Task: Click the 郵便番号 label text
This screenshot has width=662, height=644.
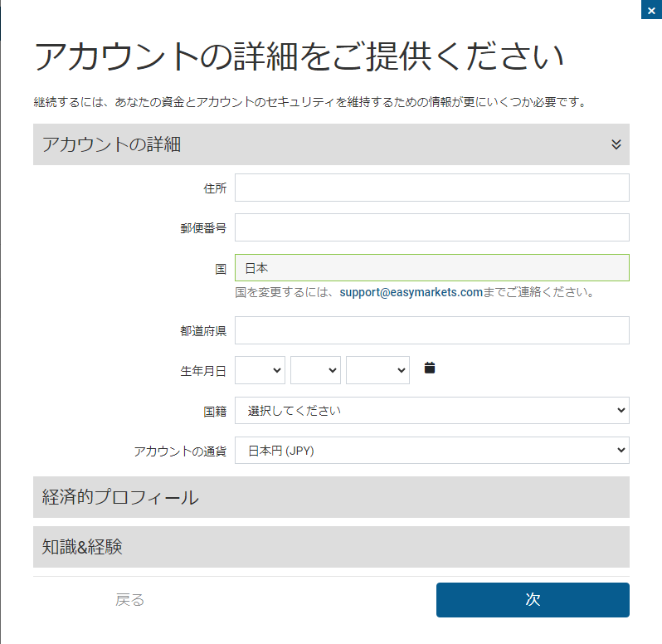Action: tap(203, 228)
